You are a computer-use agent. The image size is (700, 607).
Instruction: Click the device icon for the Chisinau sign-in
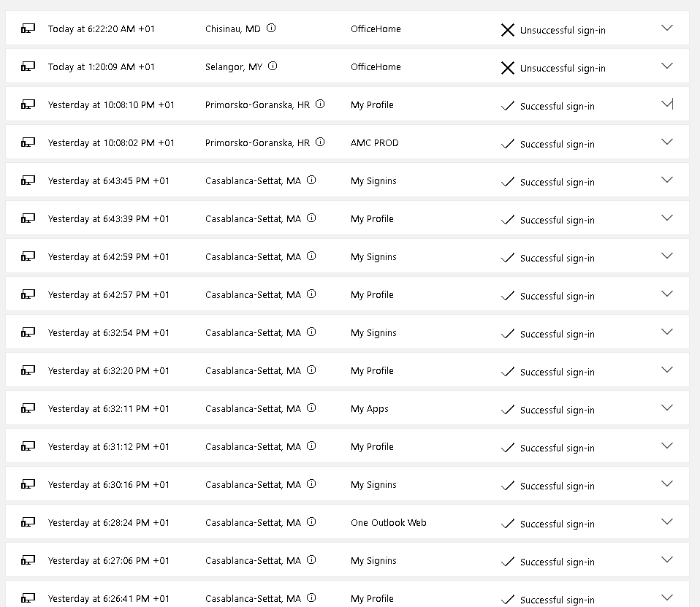(x=27, y=28)
